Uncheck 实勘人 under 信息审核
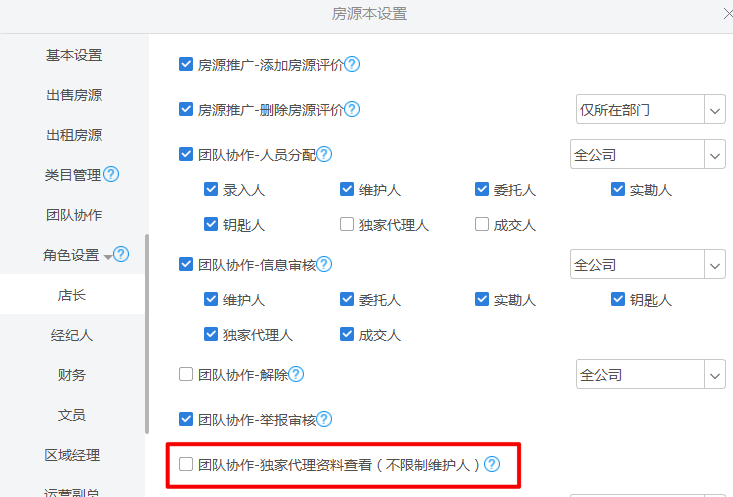The height and width of the screenshot is (497, 733). (482, 299)
